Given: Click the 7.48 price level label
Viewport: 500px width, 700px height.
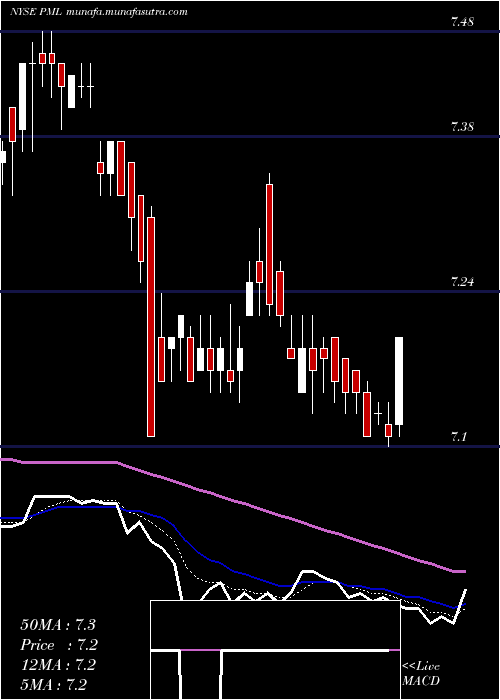Looking at the screenshot, I should point(462,22).
